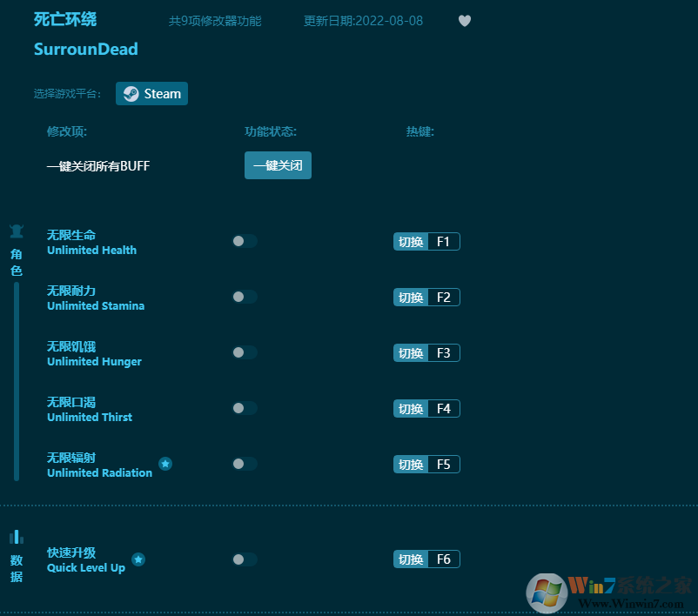Click the star badge beside Quick Level Up
The width and height of the screenshot is (698, 616).
pyautogui.click(x=139, y=559)
